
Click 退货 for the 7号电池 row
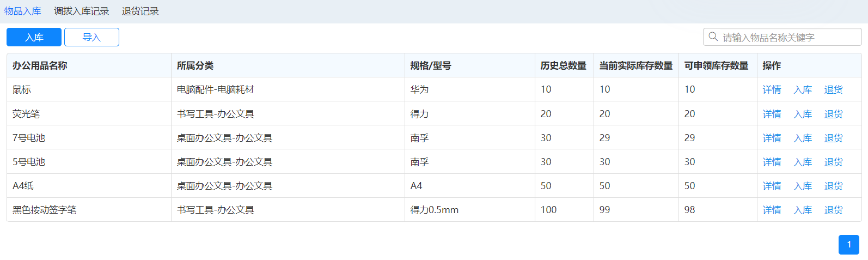click(x=833, y=138)
